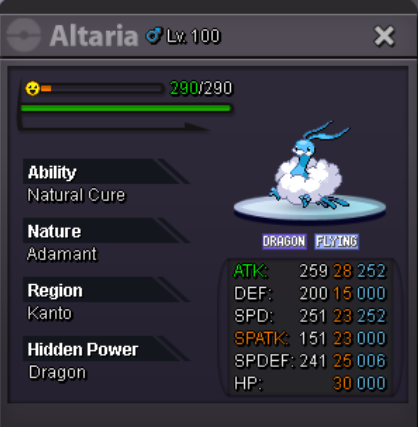
Task: Click the Nature section header
Action: click(106, 231)
